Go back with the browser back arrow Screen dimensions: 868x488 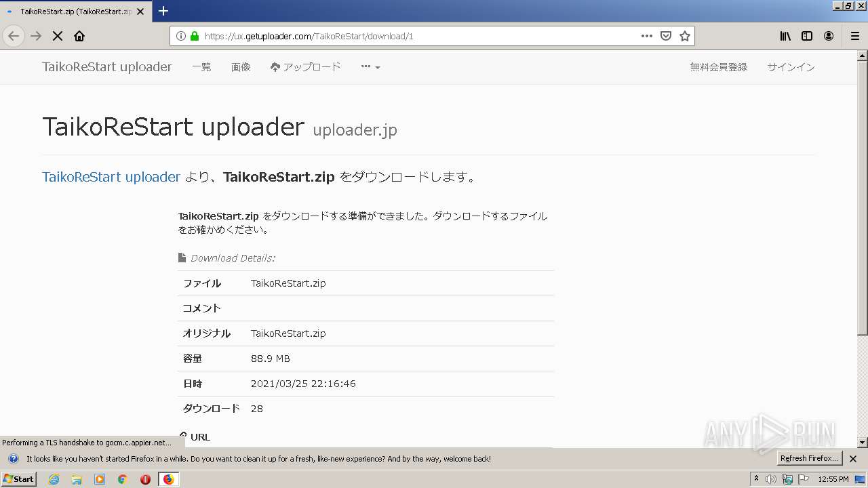[14, 36]
